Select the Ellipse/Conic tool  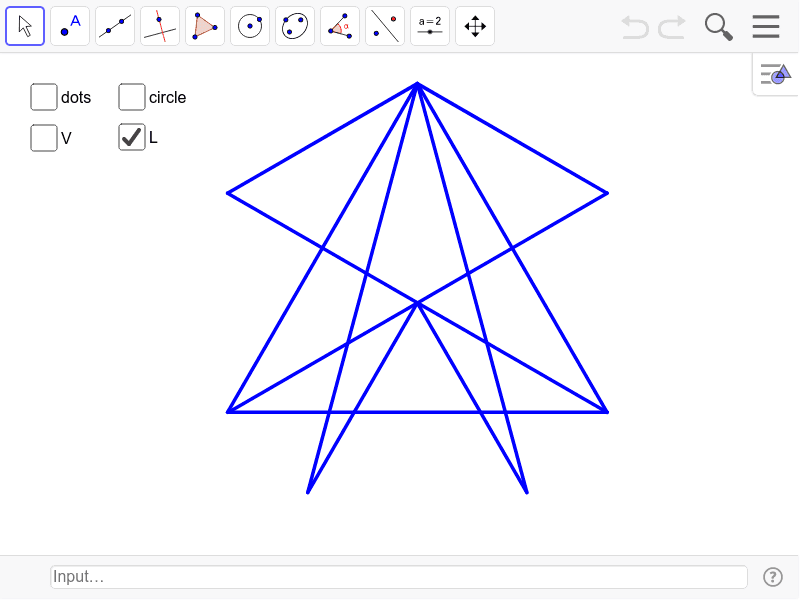pos(294,25)
